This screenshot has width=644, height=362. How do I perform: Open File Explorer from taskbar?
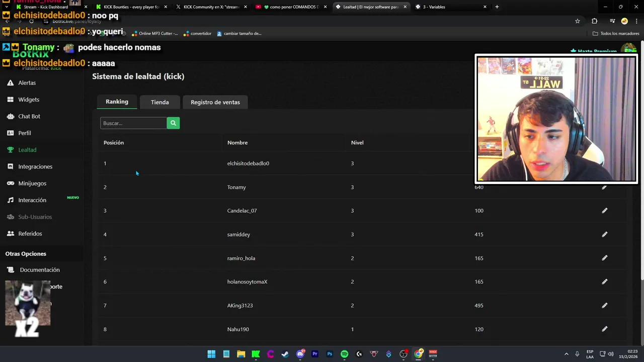click(241, 354)
